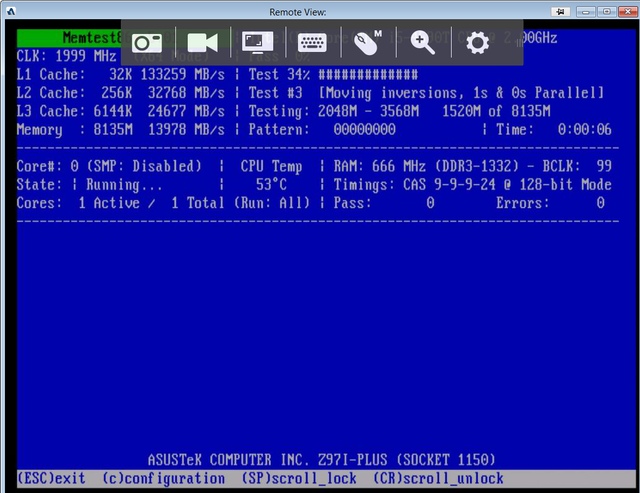Viewport: 640px width, 493px height.
Task: Click the State Running... text
Action: coord(89,185)
